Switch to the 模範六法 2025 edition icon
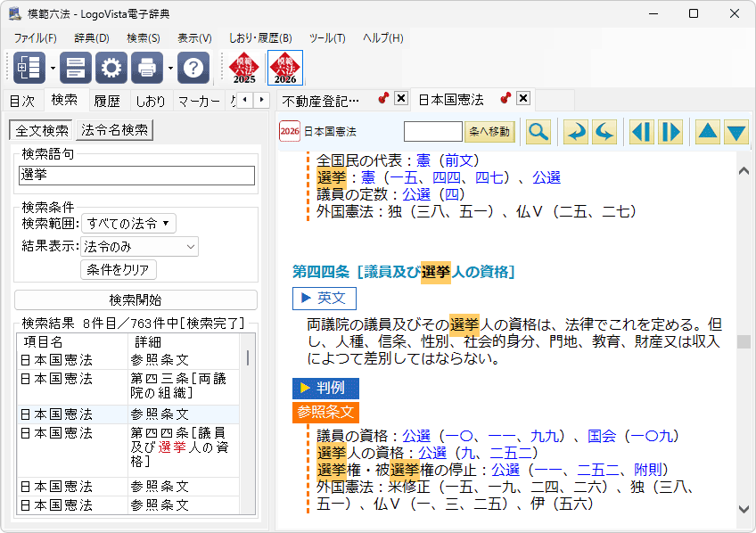The width and height of the screenshot is (756, 533). (x=244, y=68)
